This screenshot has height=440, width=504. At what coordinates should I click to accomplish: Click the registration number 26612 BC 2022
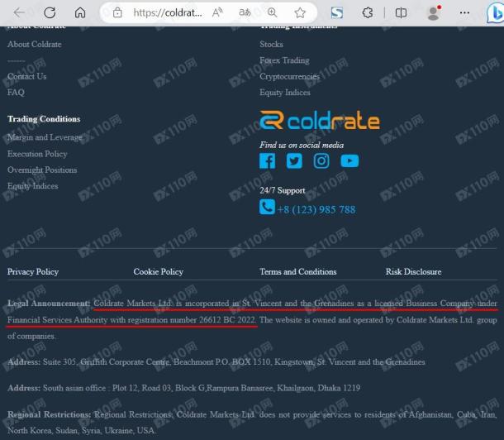click(x=227, y=320)
